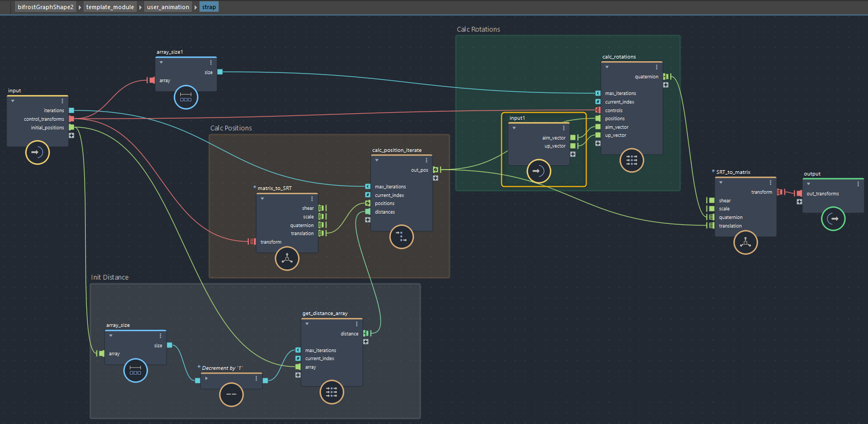Click the calc_position_iterate node icon
Image resolution: width=868 pixels, height=424 pixels.
click(402, 237)
